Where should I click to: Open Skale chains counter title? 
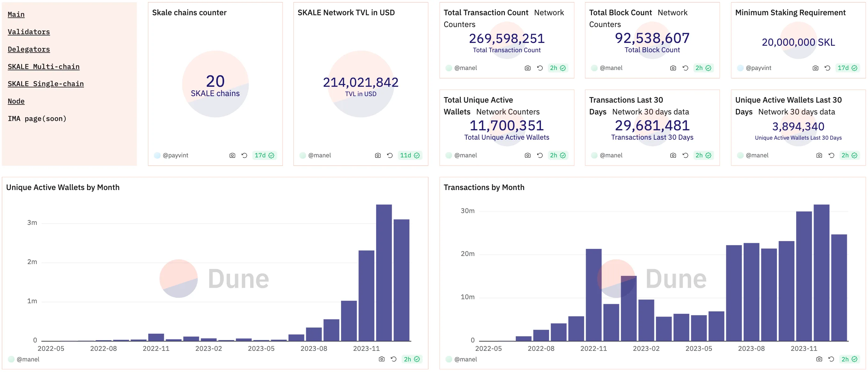pos(189,13)
